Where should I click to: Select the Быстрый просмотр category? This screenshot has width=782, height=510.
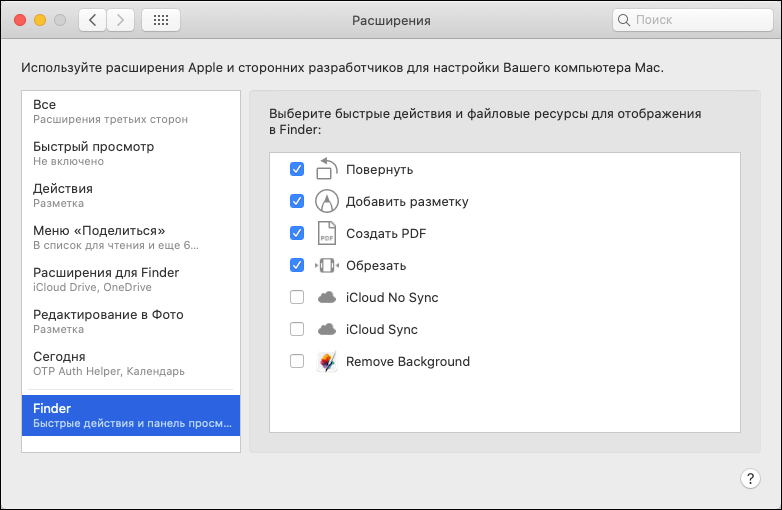(131, 153)
